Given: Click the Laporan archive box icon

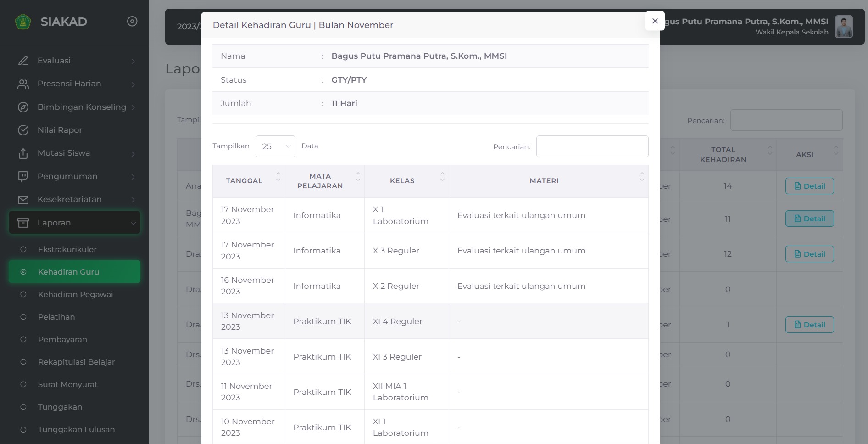Looking at the screenshot, I should pos(23,223).
